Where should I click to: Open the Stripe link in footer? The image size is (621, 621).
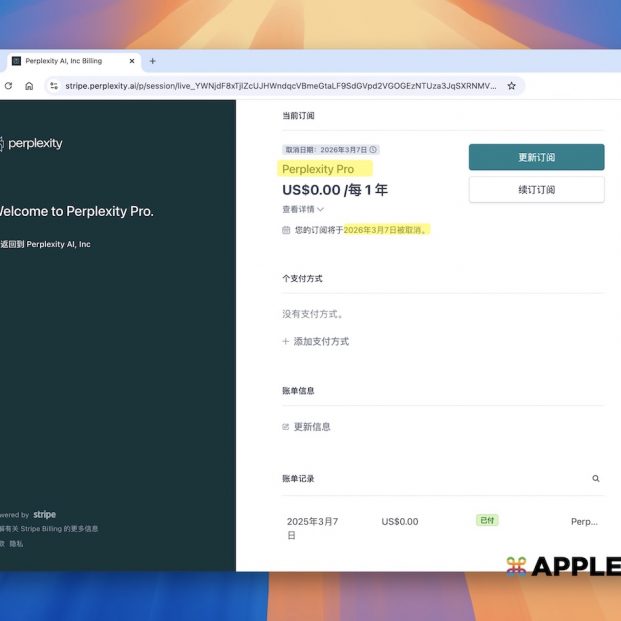pyautogui.click(x=44, y=515)
